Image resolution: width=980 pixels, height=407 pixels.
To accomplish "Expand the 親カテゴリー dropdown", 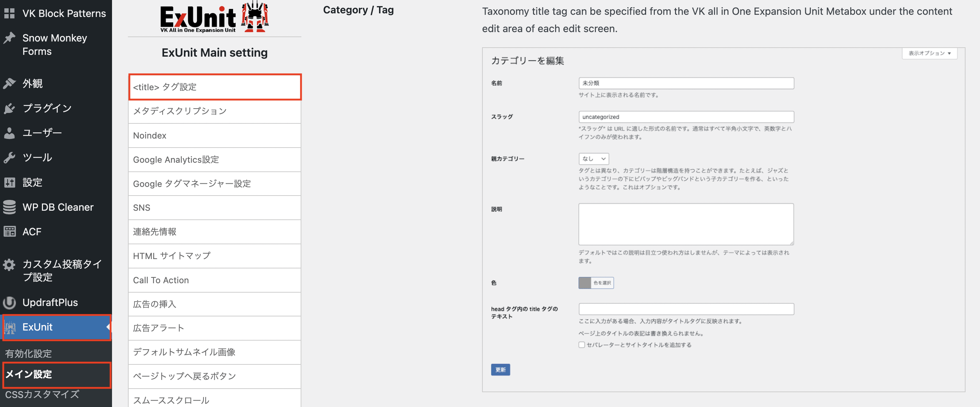I will (x=593, y=159).
